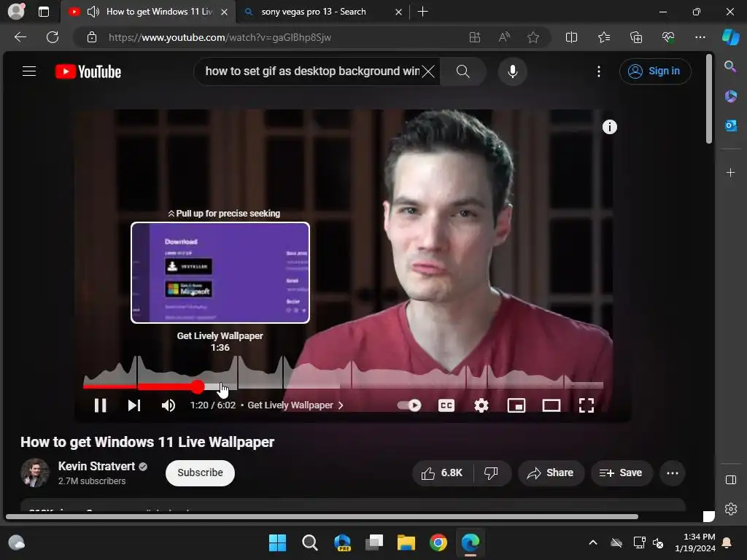
Task: Open Edge sidebar settings gear
Action: coord(730,509)
